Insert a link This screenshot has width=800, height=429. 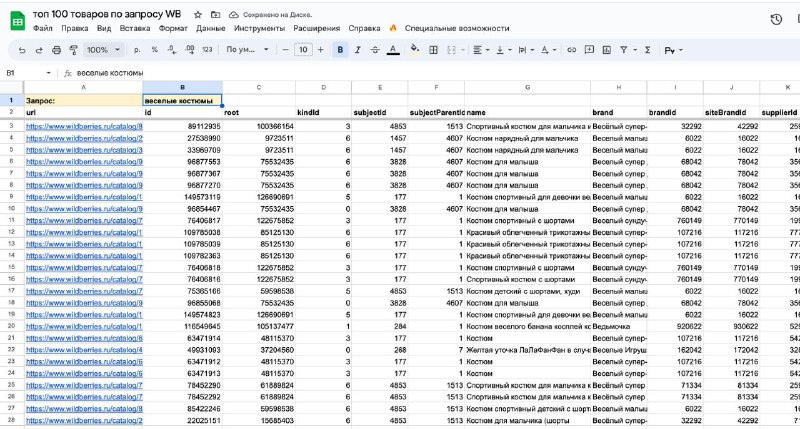tap(572, 50)
